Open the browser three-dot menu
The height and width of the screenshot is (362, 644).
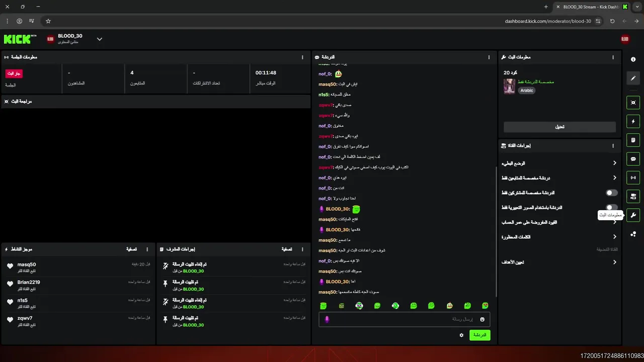click(x=7, y=21)
